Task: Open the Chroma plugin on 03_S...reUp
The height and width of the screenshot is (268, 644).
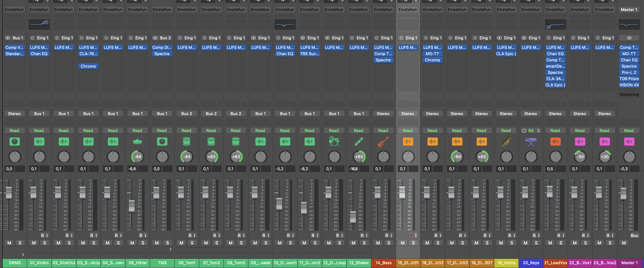Action: point(88,66)
